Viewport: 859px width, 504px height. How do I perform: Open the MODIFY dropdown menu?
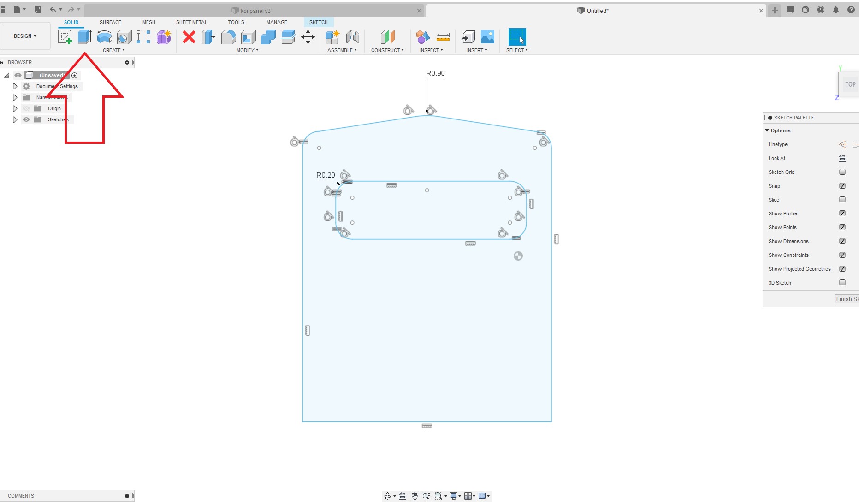pos(248,50)
